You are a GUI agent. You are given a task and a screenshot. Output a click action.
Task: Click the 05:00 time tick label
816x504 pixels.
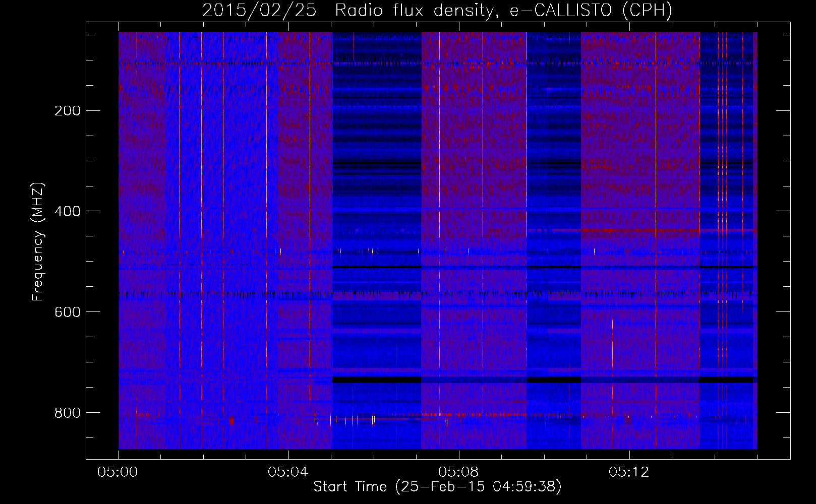point(118,472)
